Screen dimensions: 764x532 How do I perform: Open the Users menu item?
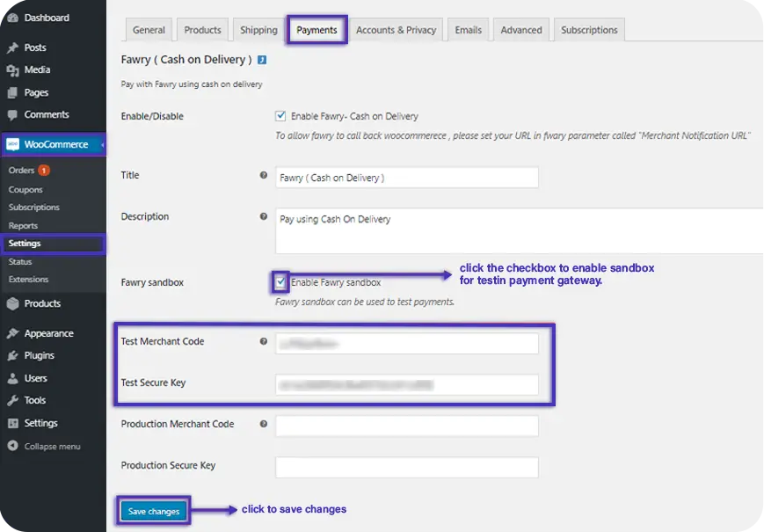pyautogui.click(x=35, y=378)
